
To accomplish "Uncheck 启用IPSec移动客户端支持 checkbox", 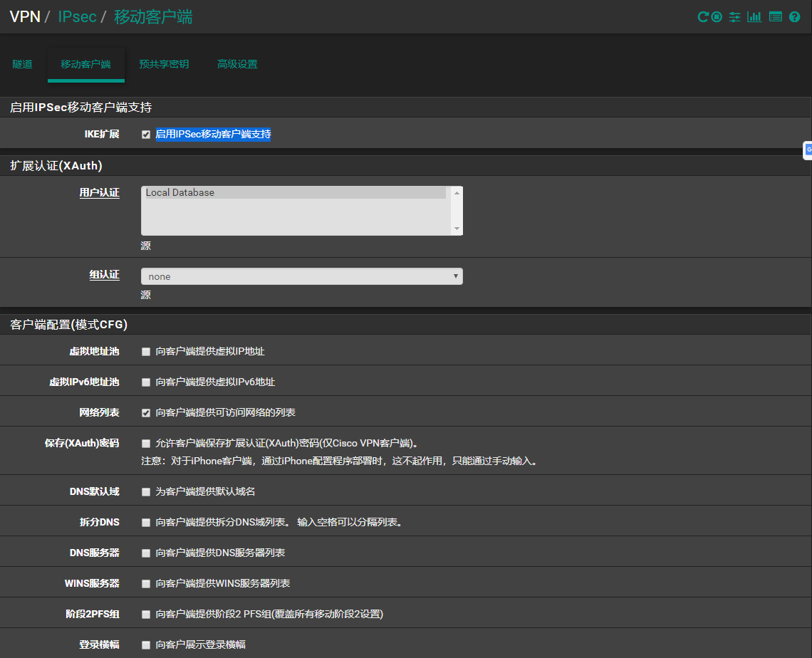I will (x=146, y=135).
